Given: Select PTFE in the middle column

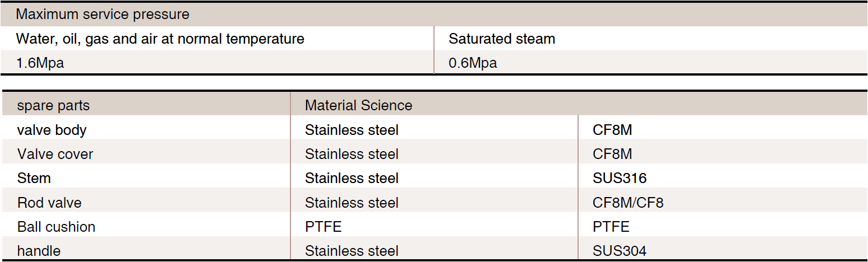Looking at the screenshot, I should (324, 226).
